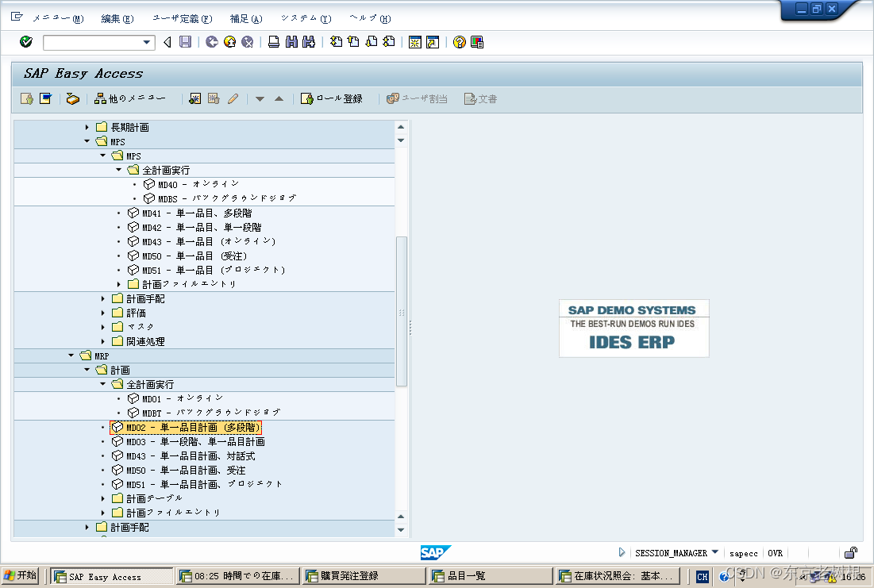
Task: Switch to 購買発注登録 taskbar window
Action: (x=364, y=576)
